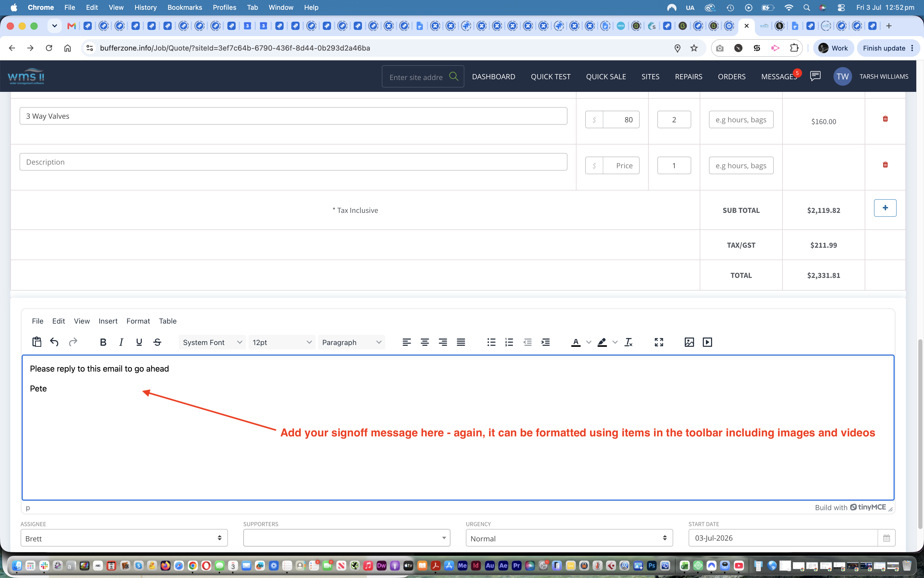The image size is (924, 578).
Task: Insert an image into the editor
Action: point(689,342)
